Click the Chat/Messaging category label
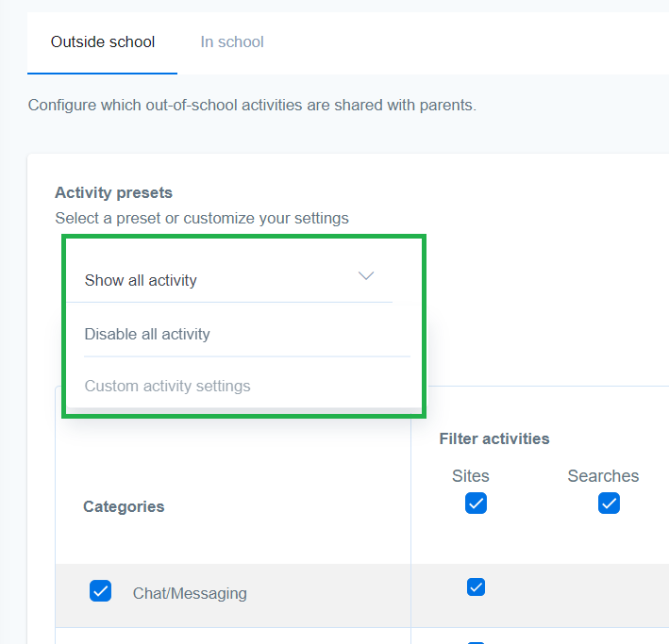The image size is (669, 644). point(190,593)
